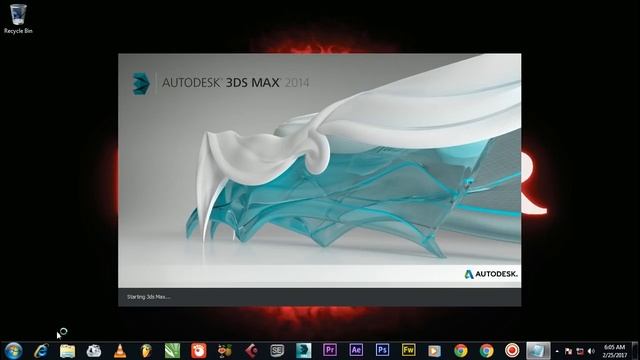
Task: Click the Autodesk 3ds Max 2014 title
Action: click(236, 82)
